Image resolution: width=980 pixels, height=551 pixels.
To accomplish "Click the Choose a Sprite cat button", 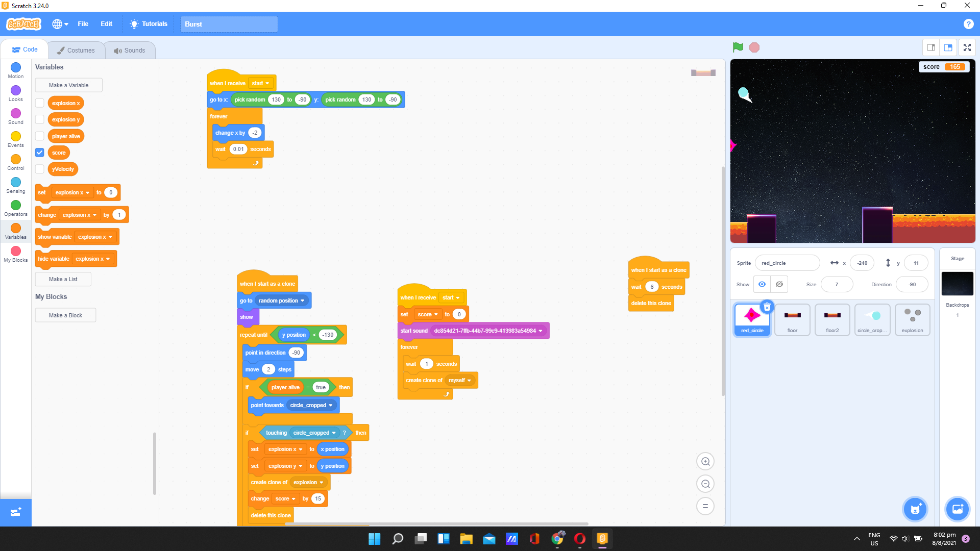I will click(x=915, y=509).
